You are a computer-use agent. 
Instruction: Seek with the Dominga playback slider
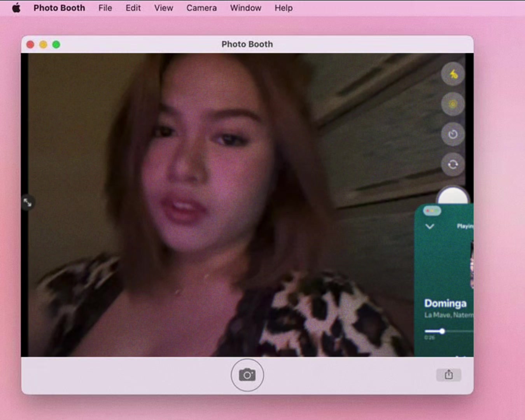449,331
